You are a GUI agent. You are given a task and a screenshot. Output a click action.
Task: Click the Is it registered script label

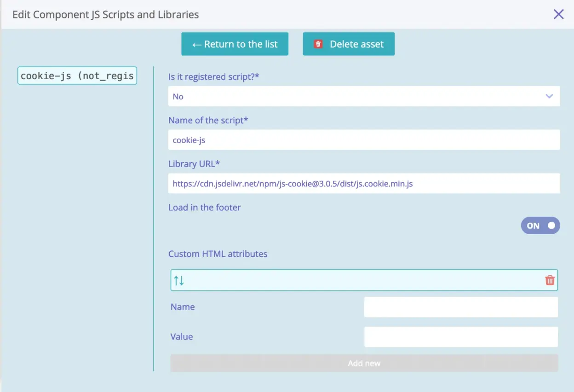213,77
